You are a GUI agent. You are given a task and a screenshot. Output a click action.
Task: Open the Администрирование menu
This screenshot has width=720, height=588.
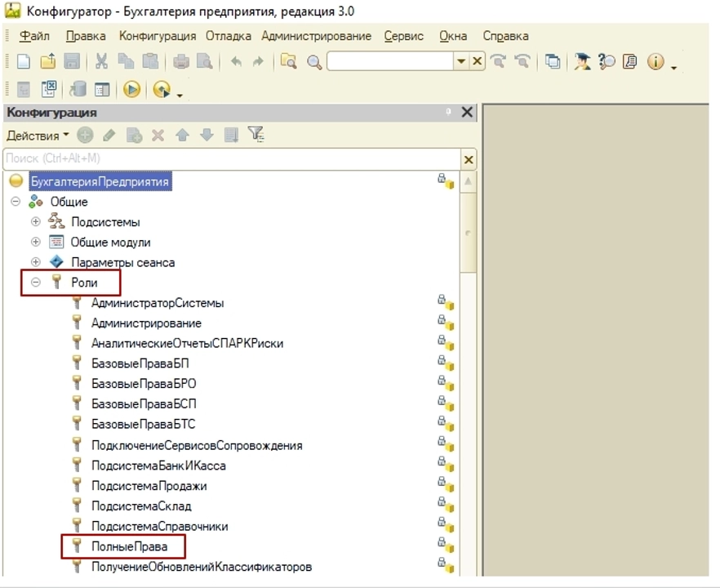coord(317,36)
